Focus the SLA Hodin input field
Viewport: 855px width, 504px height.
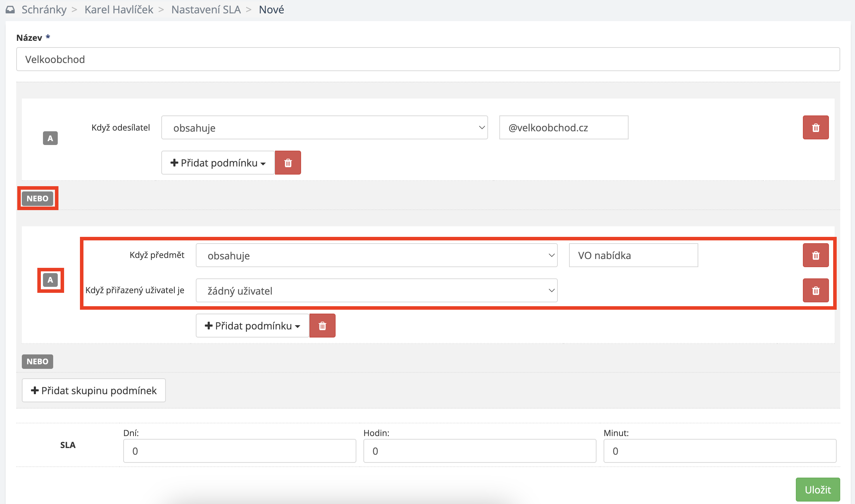(x=480, y=451)
